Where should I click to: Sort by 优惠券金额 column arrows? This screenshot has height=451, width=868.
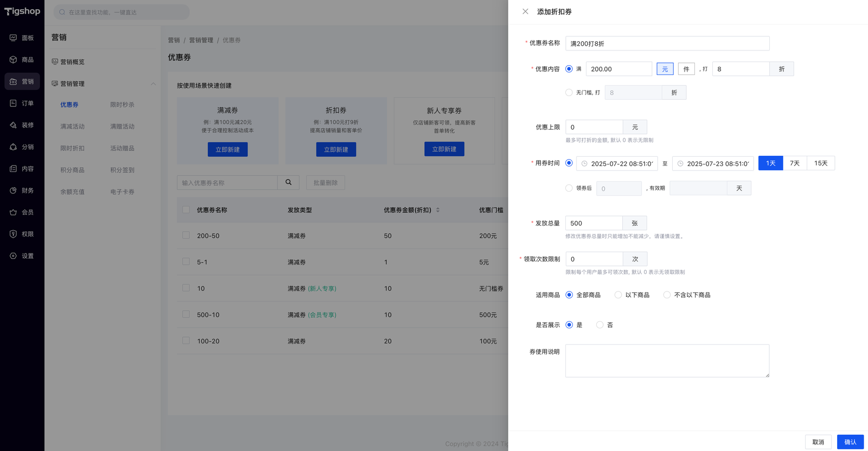[438, 210]
